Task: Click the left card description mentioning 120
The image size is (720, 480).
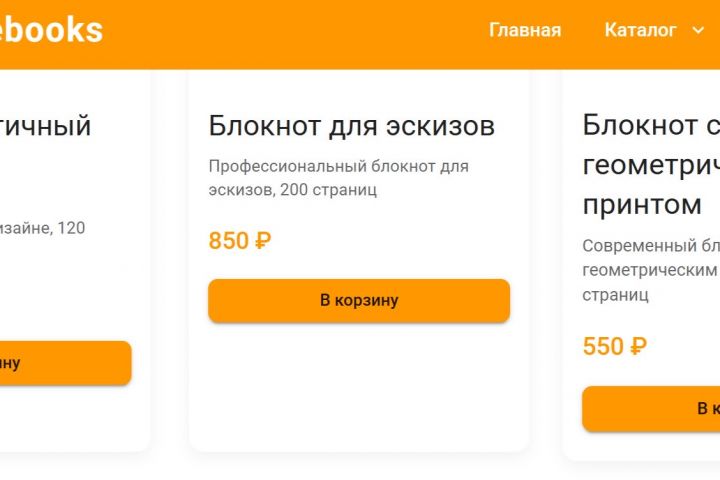Action: click(45, 228)
